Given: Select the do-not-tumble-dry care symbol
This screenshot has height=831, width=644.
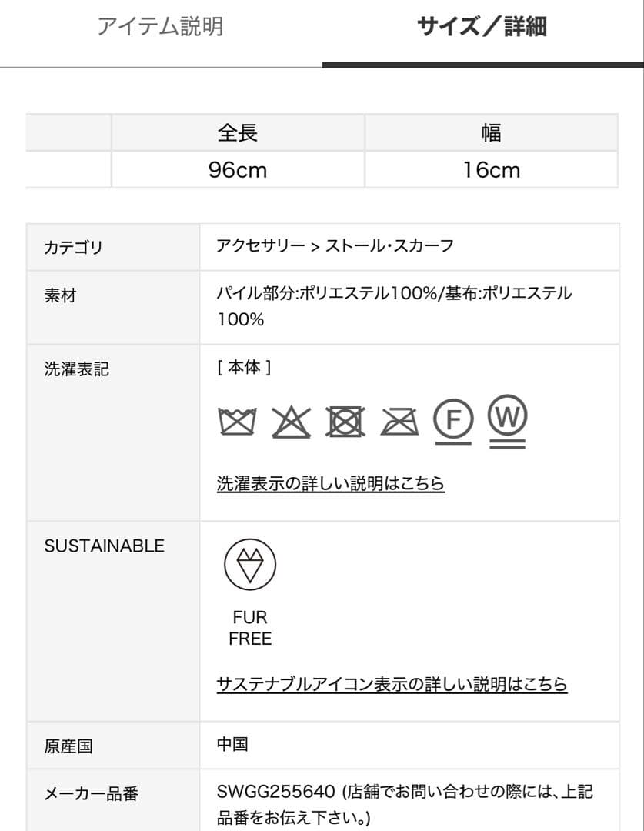Looking at the screenshot, I should (346, 420).
